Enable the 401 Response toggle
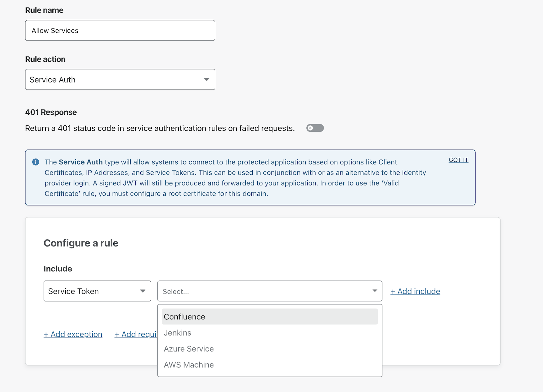543x392 pixels. (x=315, y=128)
